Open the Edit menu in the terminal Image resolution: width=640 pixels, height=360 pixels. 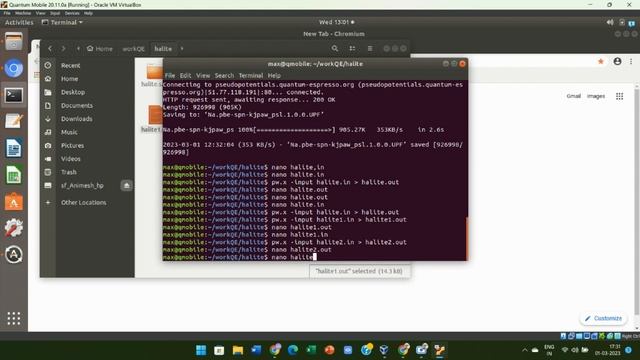pos(185,76)
